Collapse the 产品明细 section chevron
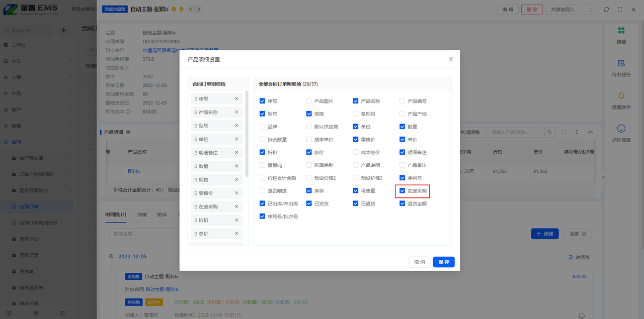This screenshot has width=644, height=319. click(591, 132)
